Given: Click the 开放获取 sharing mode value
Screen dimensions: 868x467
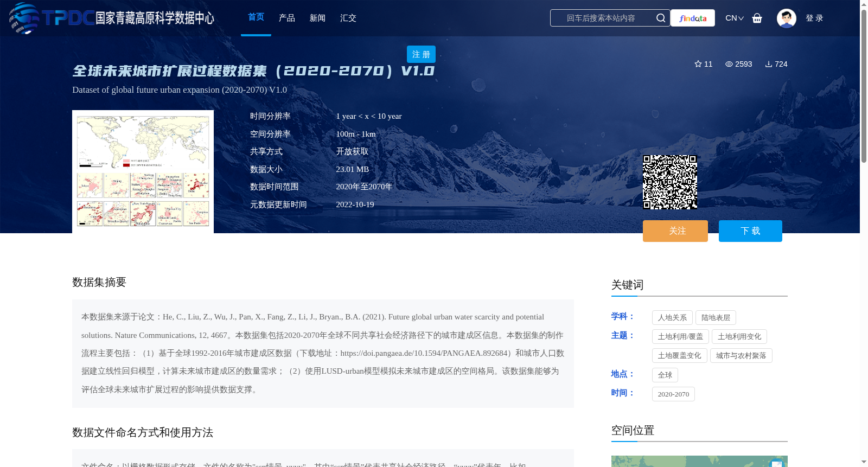Looking at the screenshot, I should (x=352, y=151).
